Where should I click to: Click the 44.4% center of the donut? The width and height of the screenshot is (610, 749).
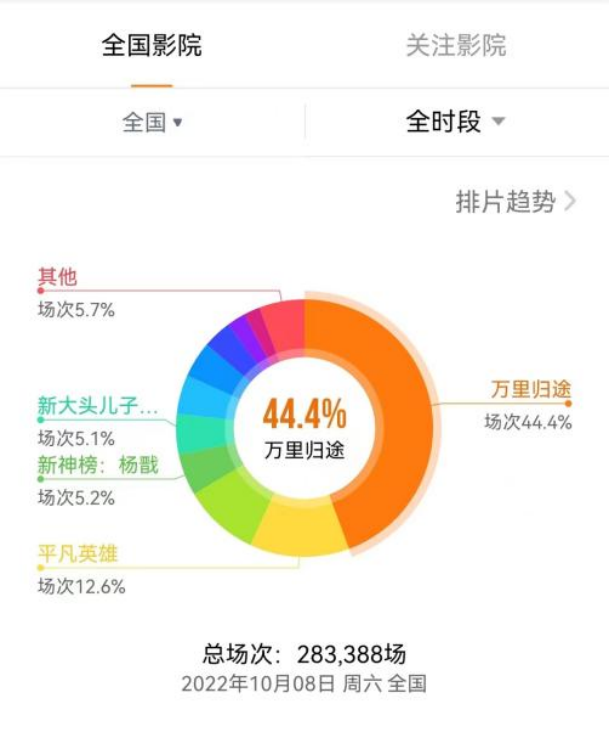305,414
